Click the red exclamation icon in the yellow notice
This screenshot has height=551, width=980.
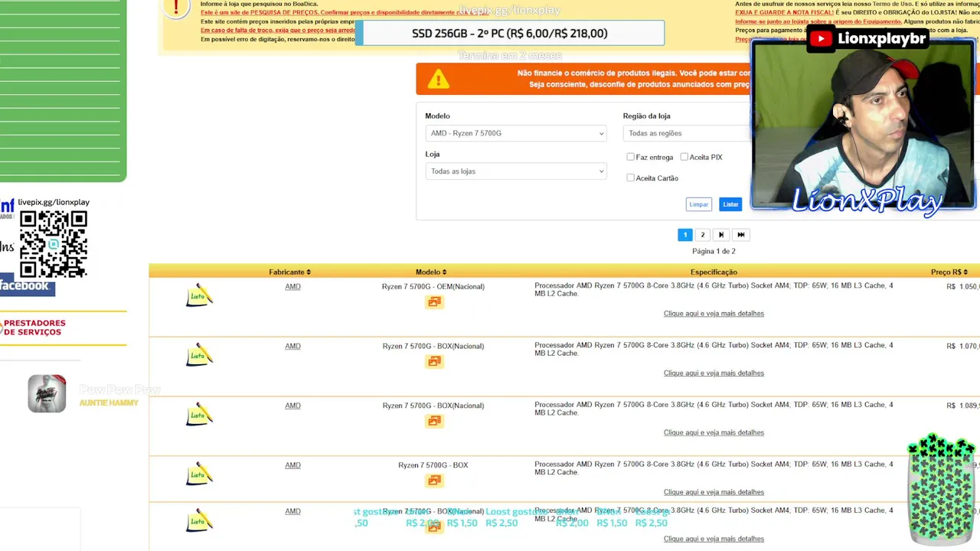point(176,9)
